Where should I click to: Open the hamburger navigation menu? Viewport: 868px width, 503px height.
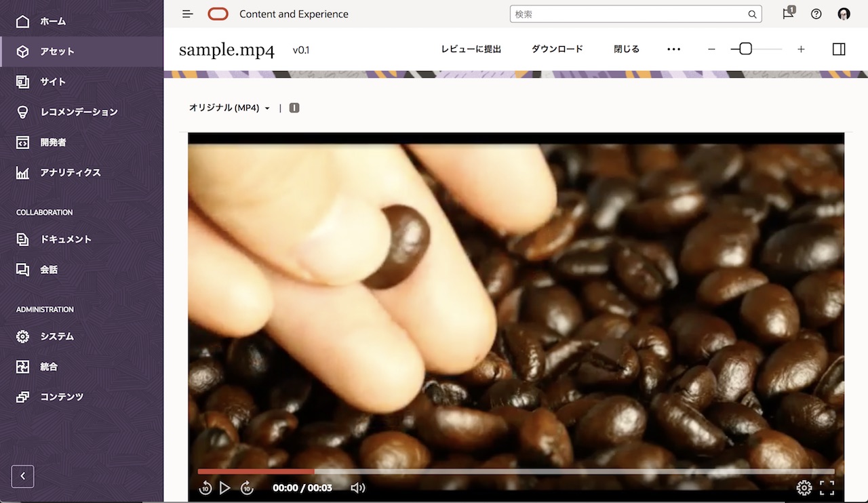point(187,14)
